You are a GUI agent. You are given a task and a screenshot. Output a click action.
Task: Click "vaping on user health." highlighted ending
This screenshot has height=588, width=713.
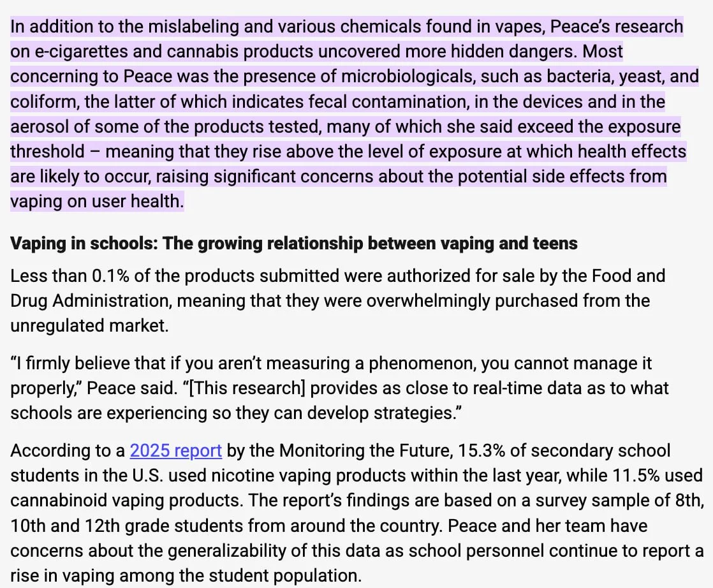click(97, 202)
